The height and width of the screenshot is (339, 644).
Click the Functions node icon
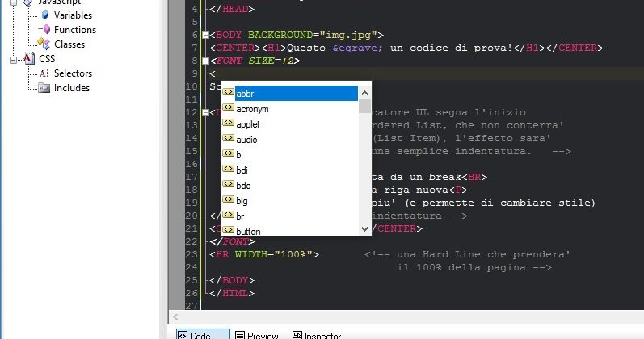point(44,30)
